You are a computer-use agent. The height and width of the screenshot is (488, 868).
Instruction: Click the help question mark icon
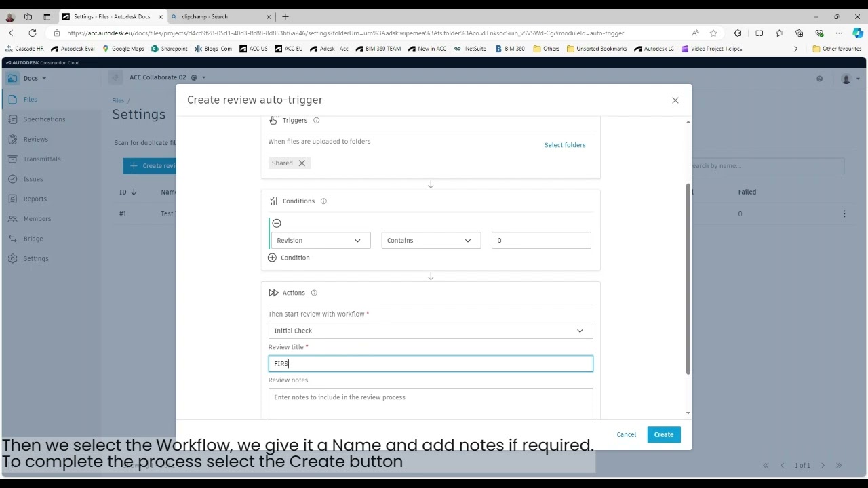pos(819,79)
